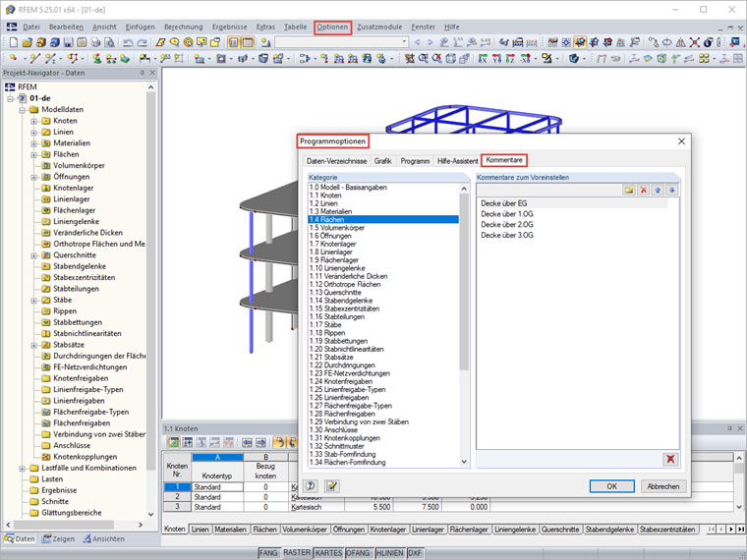747x560 pixels.
Task: Click the red X delete icon in toolbar
Action: click(x=695, y=43)
